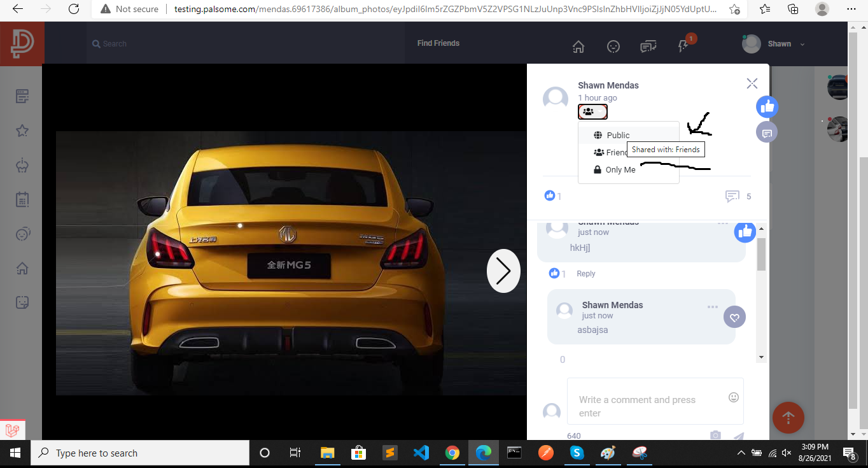
Task: Click the Palsome logo in the header
Action: tap(22, 43)
